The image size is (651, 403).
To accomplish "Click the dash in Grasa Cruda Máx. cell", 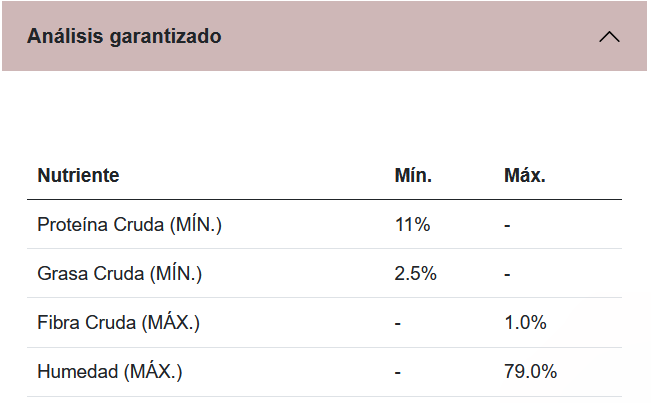I will [507, 274].
